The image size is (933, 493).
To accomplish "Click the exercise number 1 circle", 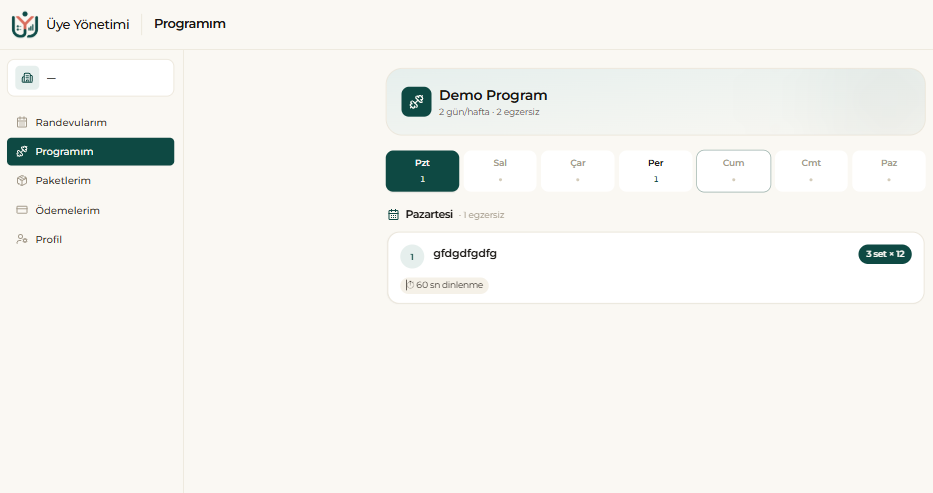I will pyautogui.click(x=412, y=257).
